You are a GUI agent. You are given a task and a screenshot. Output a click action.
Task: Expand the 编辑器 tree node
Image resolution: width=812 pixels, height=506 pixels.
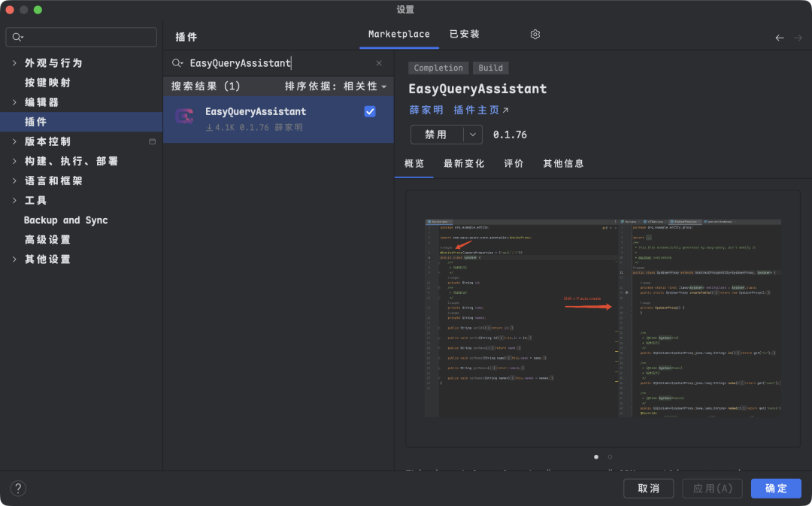[x=14, y=102]
